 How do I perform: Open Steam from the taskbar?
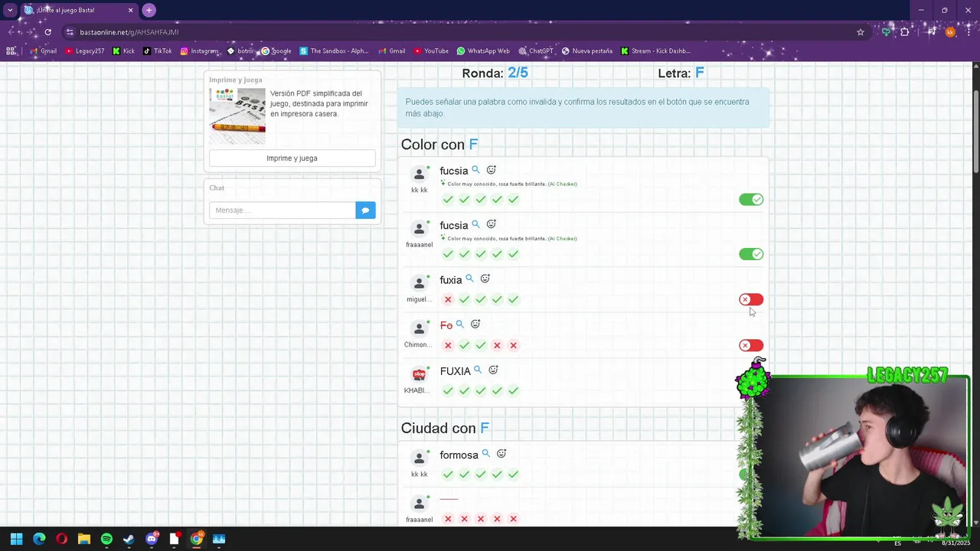129,539
